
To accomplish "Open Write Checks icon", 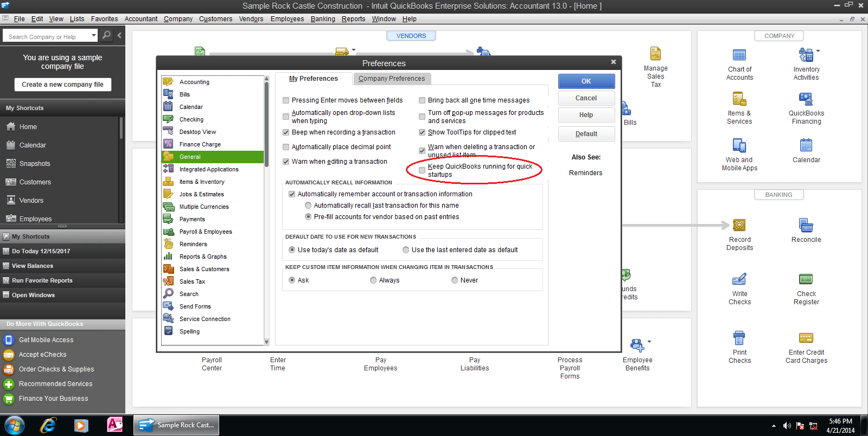I will [x=739, y=279].
